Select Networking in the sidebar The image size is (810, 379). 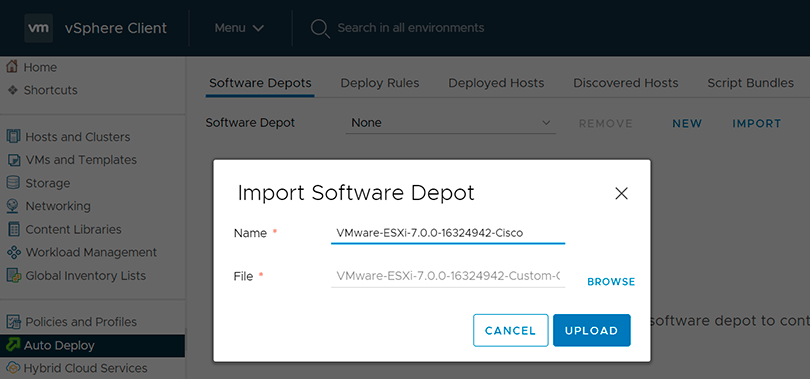coord(58,206)
